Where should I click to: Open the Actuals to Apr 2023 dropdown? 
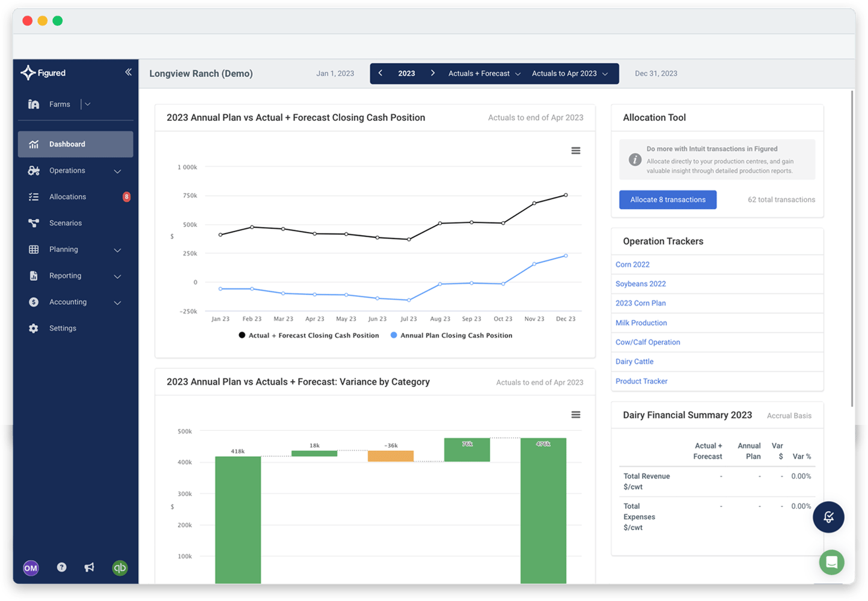click(x=569, y=73)
